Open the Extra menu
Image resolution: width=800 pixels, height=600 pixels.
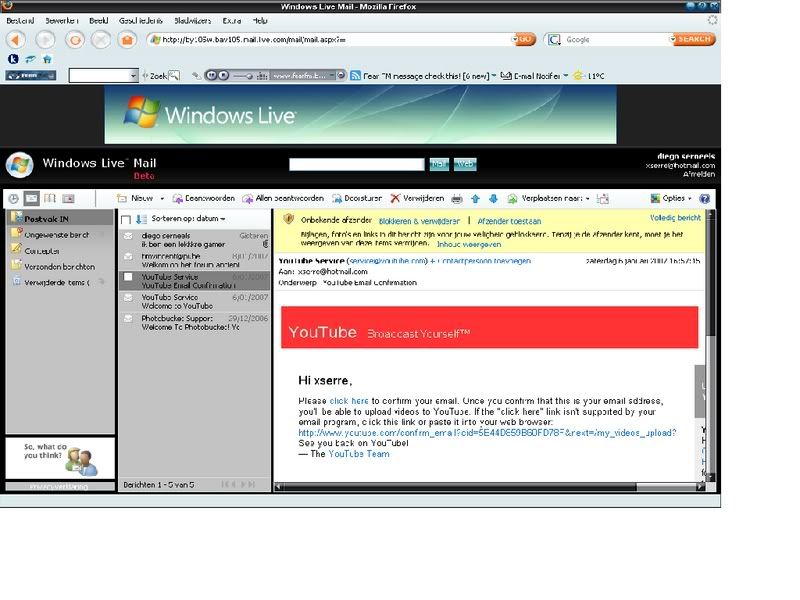click(232, 21)
